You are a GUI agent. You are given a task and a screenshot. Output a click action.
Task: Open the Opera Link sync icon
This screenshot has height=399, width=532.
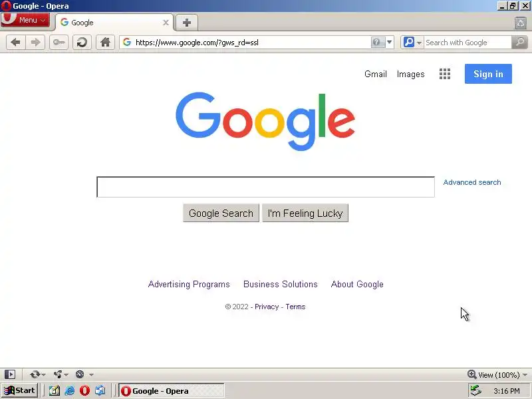tap(35, 374)
